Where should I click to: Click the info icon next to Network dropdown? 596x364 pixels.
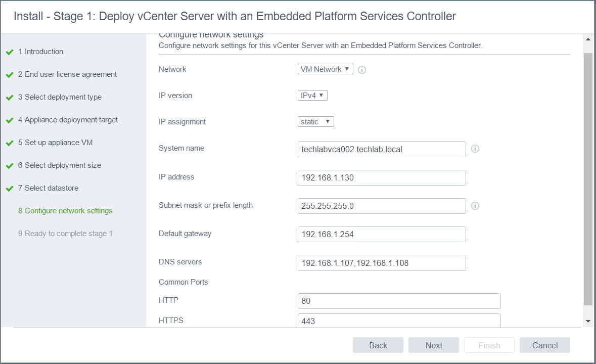pyautogui.click(x=362, y=70)
